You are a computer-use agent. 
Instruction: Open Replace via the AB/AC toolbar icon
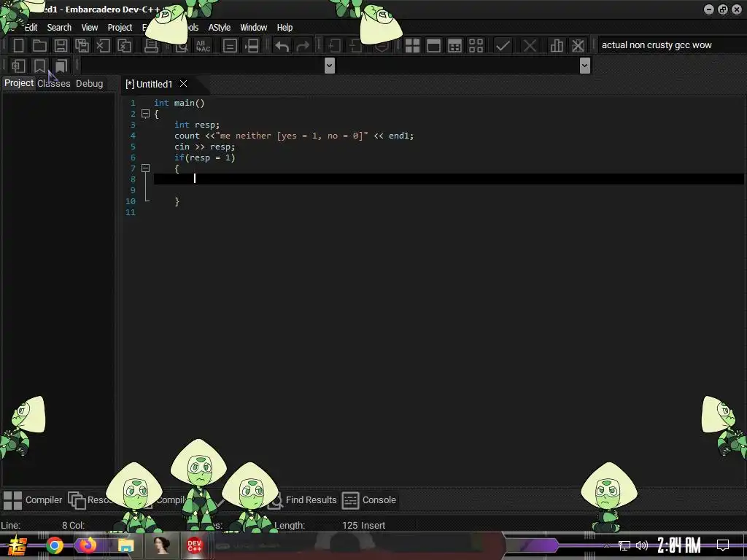pyautogui.click(x=204, y=46)
